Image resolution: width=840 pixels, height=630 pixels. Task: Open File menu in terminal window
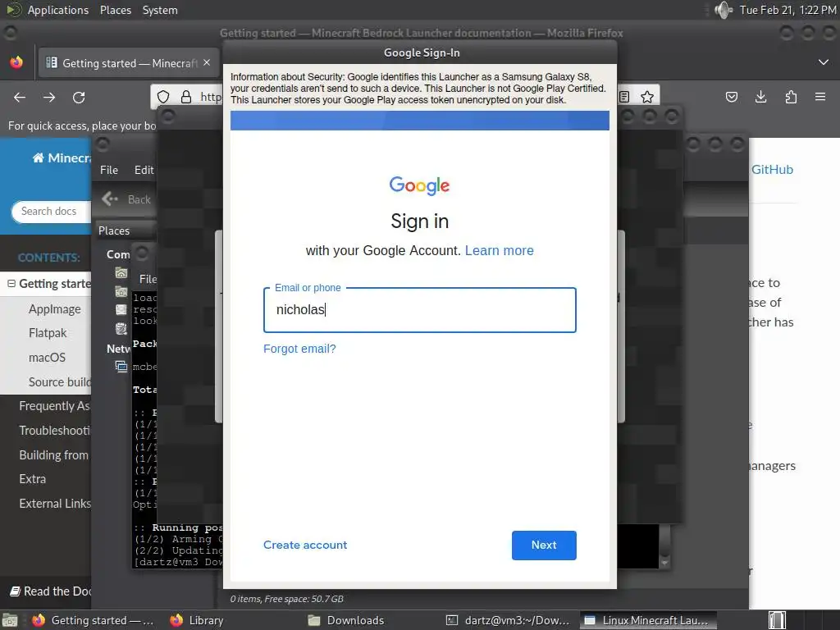click(x=148, y=279)
